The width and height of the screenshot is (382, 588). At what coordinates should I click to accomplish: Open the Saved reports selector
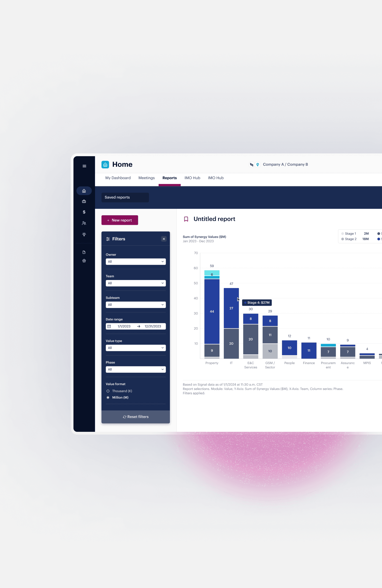click(x=125, y=197)
